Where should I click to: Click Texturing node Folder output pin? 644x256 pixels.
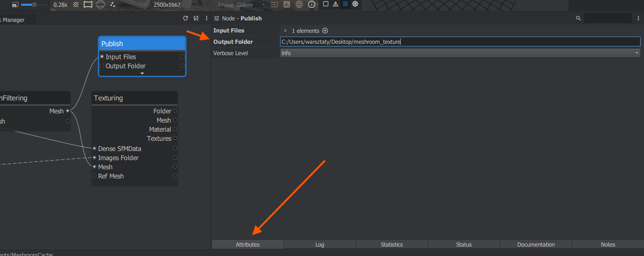pyautogui.click(x=175, y=111)
